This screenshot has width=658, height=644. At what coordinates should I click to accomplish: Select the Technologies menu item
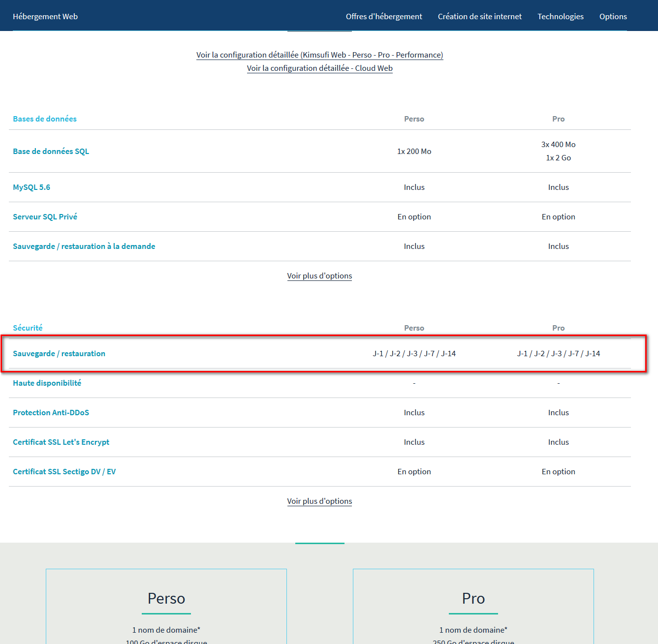click(561, 16)
